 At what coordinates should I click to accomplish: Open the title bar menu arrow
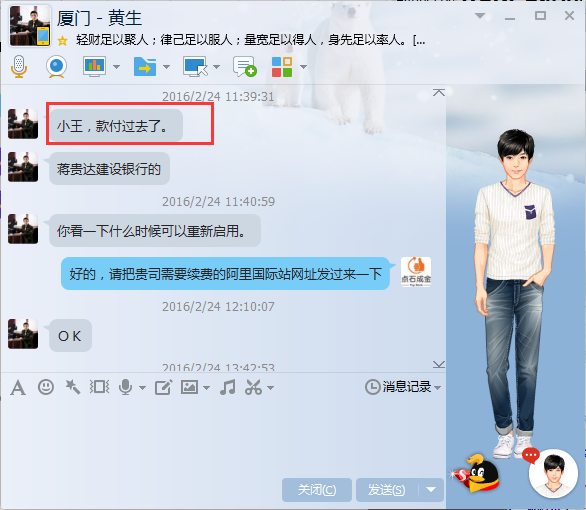click(x=480, y=16)
